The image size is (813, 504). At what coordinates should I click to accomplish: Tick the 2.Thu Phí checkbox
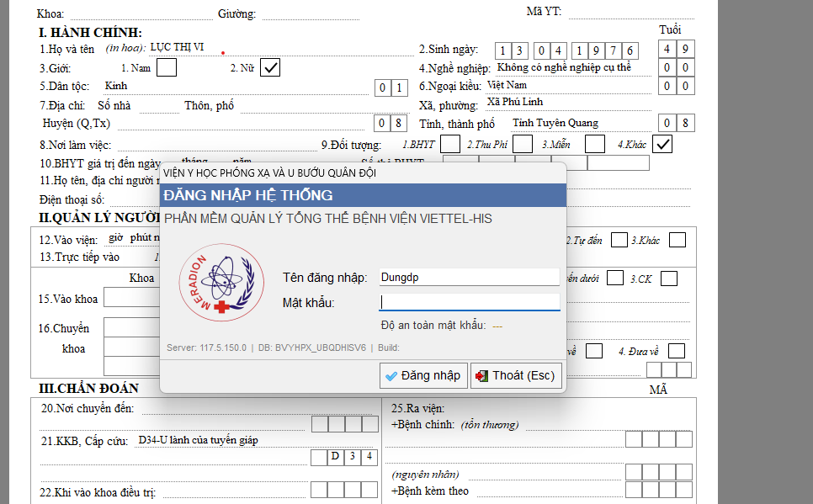click(523, 144)
